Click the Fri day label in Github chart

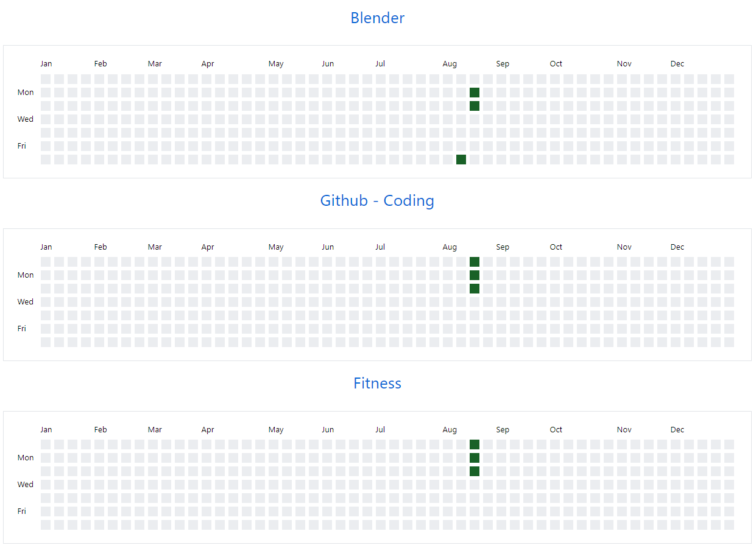coord(22,329)
